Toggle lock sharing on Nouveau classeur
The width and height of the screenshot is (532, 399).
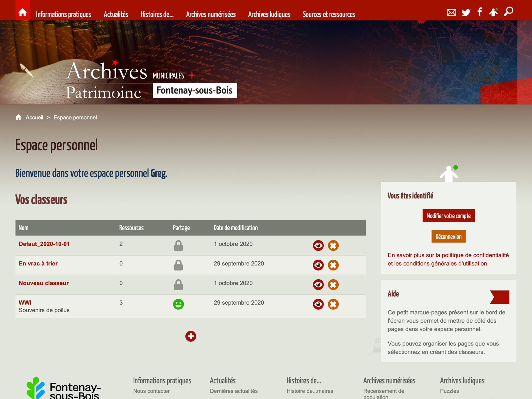pos(178,285)
